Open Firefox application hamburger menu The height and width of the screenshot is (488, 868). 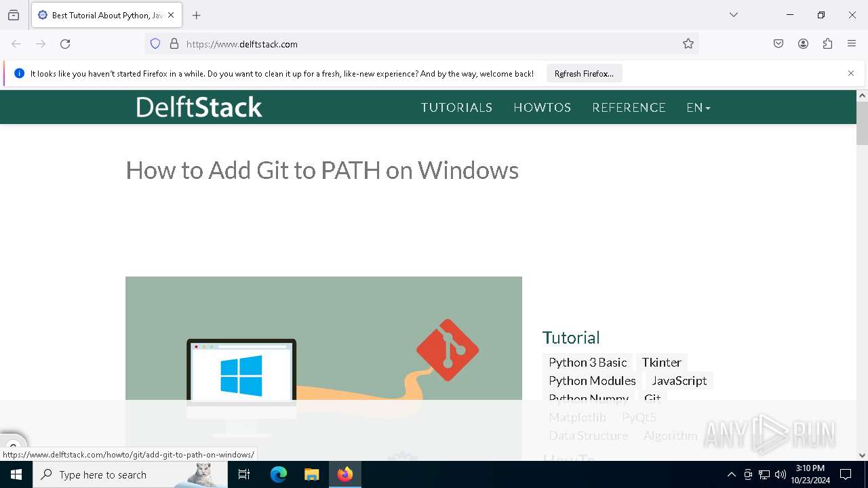(852, 44)
